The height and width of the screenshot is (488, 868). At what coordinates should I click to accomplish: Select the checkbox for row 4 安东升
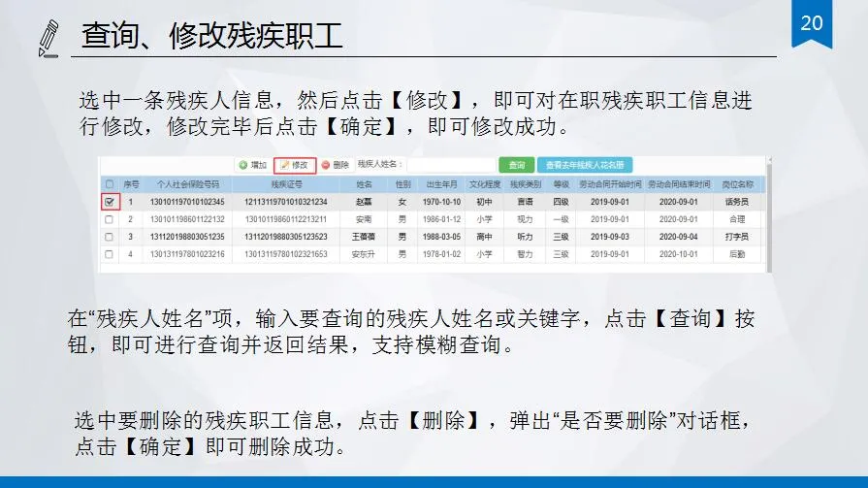point(110,254)
